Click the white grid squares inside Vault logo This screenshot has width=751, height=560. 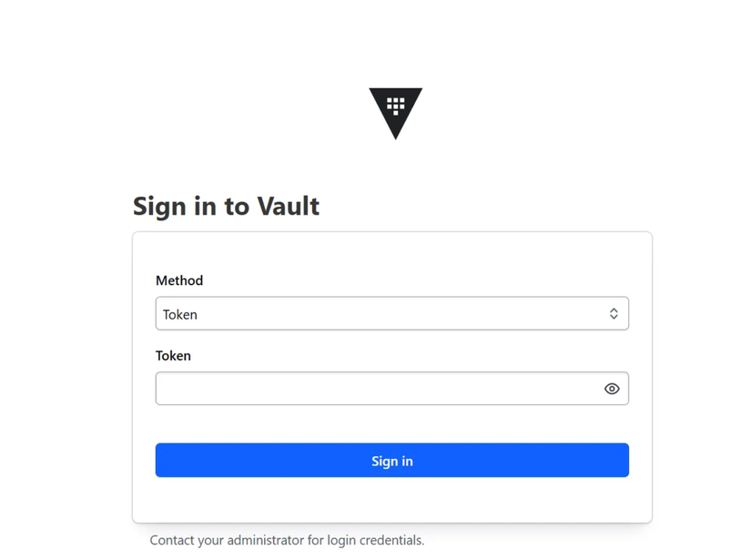click(x=396, y=106)
